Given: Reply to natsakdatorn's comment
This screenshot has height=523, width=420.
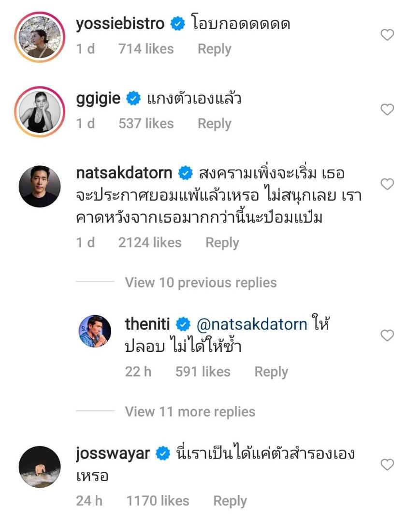Looking at the screenshot, I should pyautogui.click(x=222, y=243).
